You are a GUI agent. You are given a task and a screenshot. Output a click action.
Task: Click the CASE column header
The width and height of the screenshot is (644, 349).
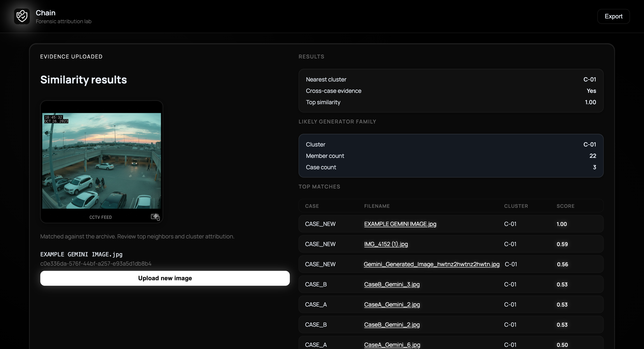coord(312,206)
